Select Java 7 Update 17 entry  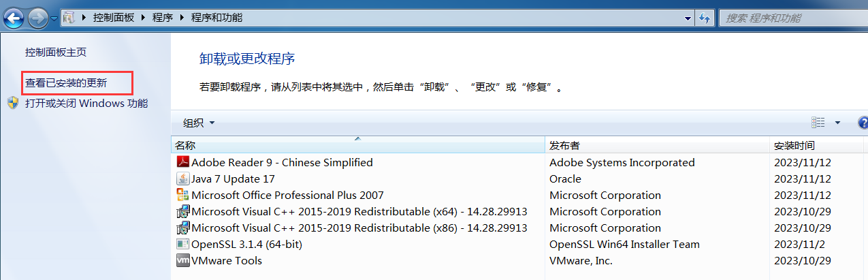[x=233, y=178]
